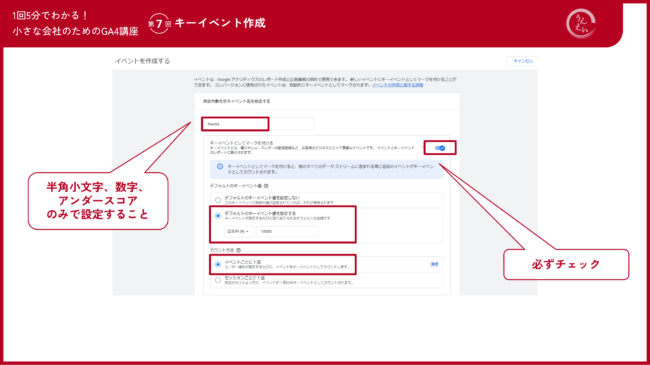Click the value field containing 10000
Screen dimensions: 650x365
(x=287, y=231)
